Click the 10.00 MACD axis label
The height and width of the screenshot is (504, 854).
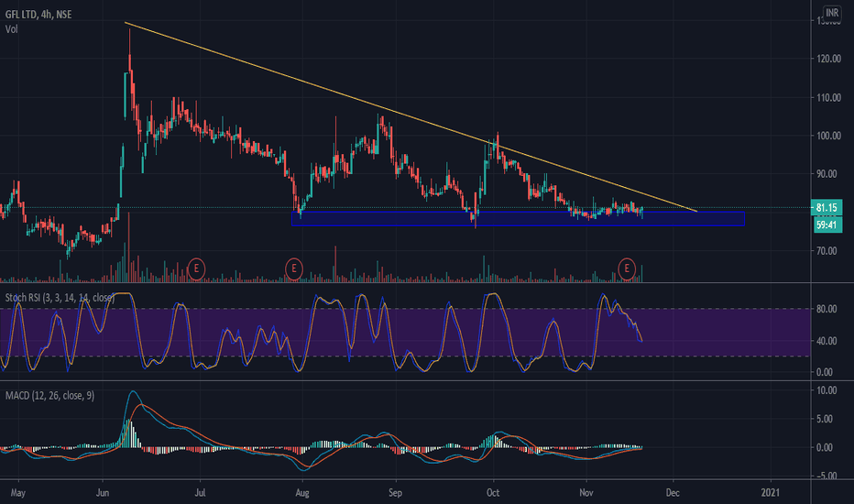[x=827, y=390]
